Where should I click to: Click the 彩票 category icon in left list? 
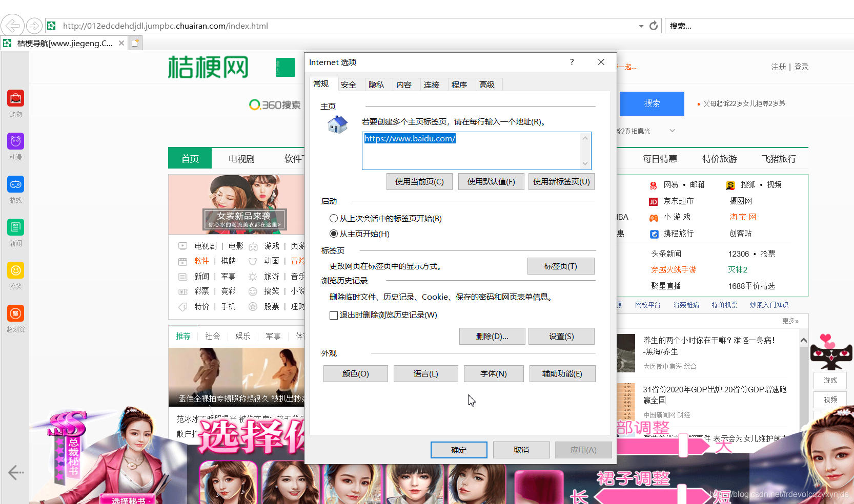[182, 291]
